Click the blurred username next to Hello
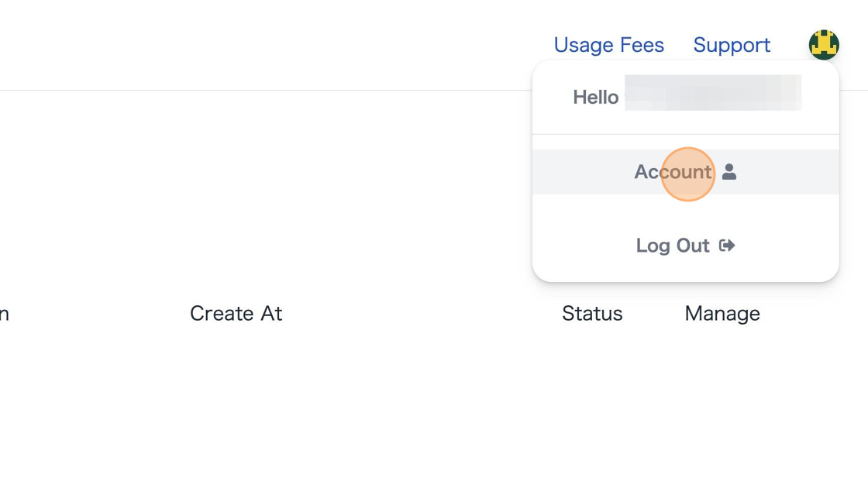The height and width of the screenshot is (485, 868). click(x=713, y=92)
